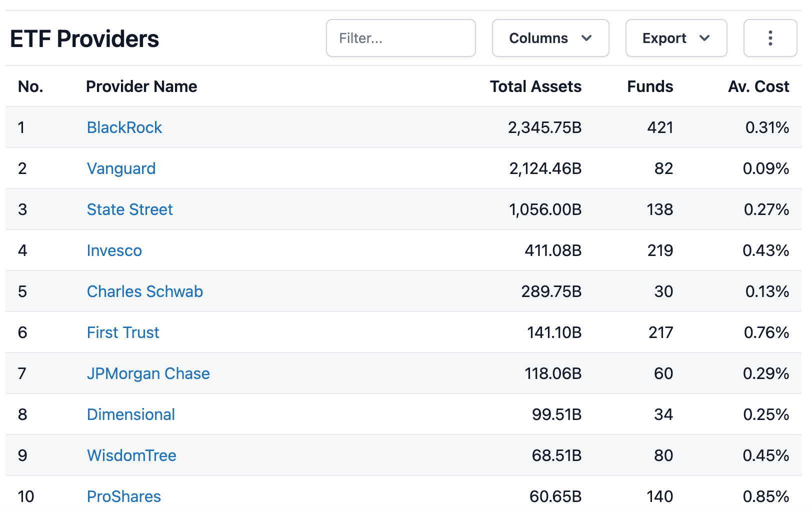The height and width of the screenshot is (513, 812).
Task: Click ProShares' 140 funds value
Action: [660, 496]
